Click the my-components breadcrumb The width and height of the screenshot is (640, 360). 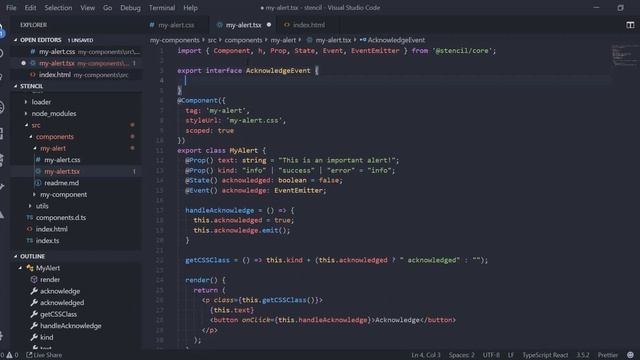click(174, 40)
